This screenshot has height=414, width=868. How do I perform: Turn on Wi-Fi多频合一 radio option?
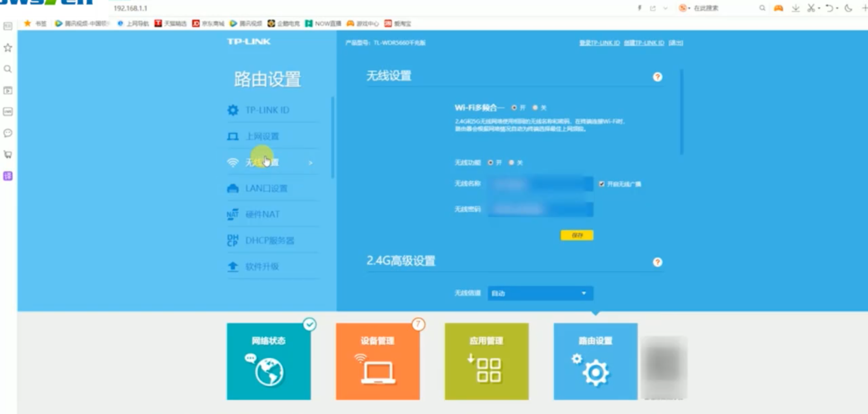[x=514, y=108]
